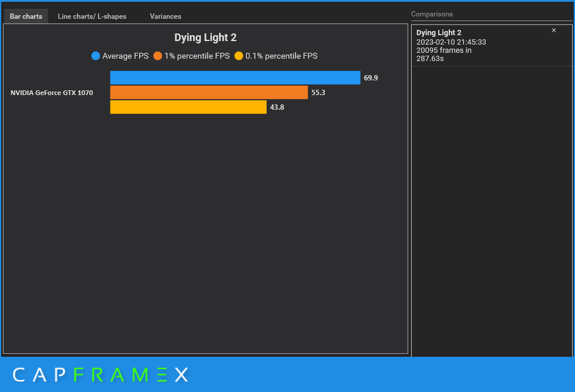Open the Variances tab
Viewport: 575px width, 392px height.
tap(166, 16)
